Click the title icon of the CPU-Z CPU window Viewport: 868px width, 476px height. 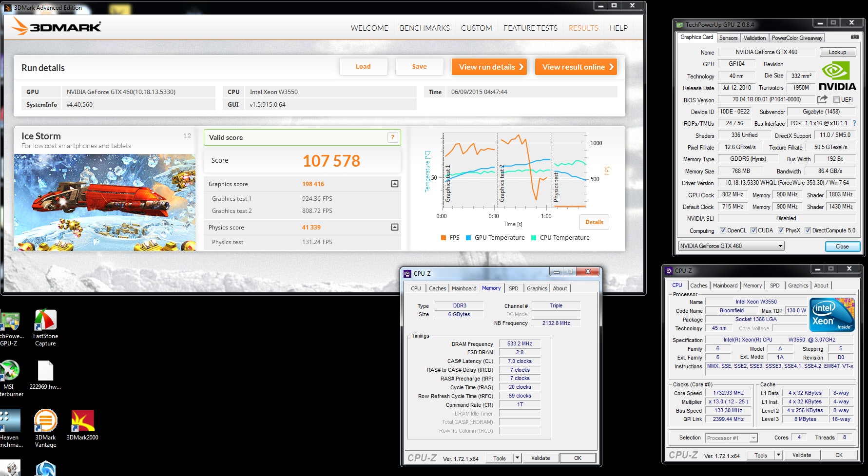(669, 270)
